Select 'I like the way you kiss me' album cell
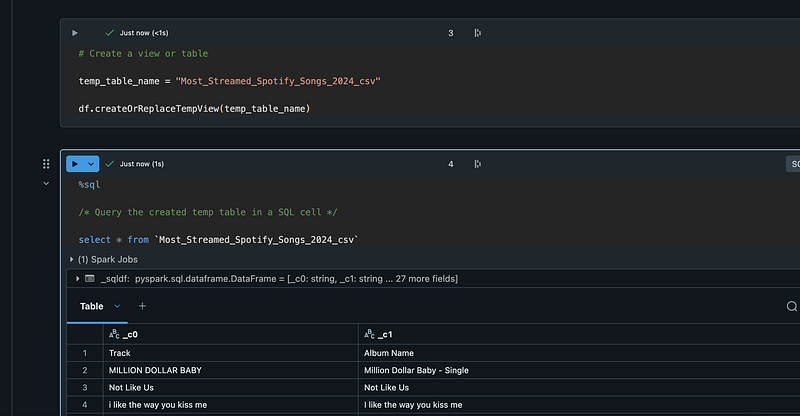 [x=579, y=405]
